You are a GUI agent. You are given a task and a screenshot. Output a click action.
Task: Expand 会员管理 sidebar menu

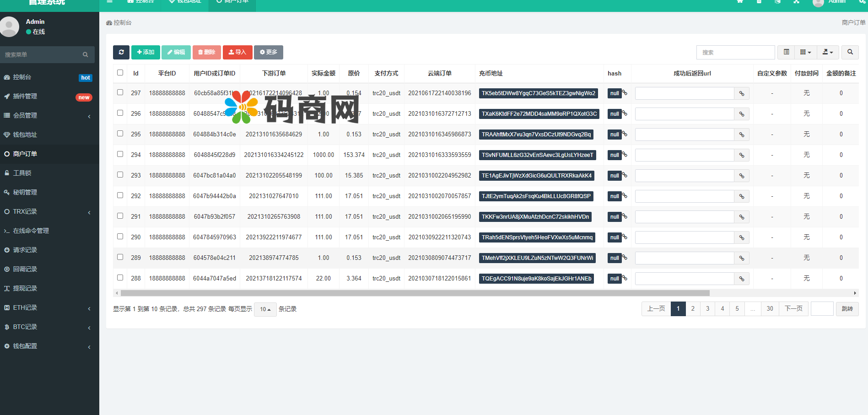pos(46,115)
